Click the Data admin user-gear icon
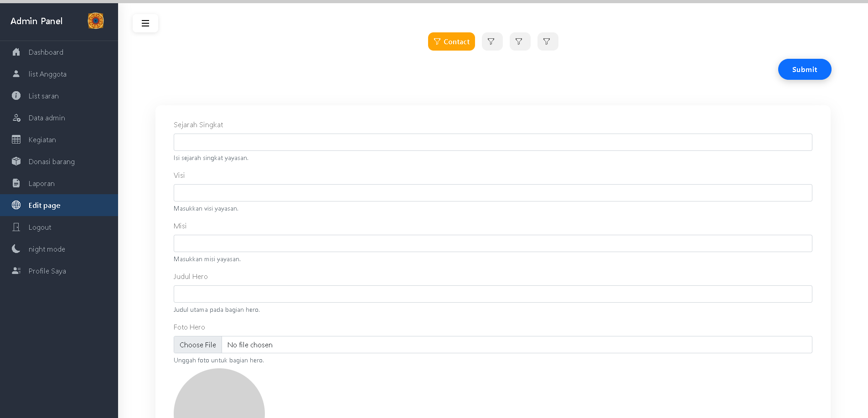 pos(16,118)
